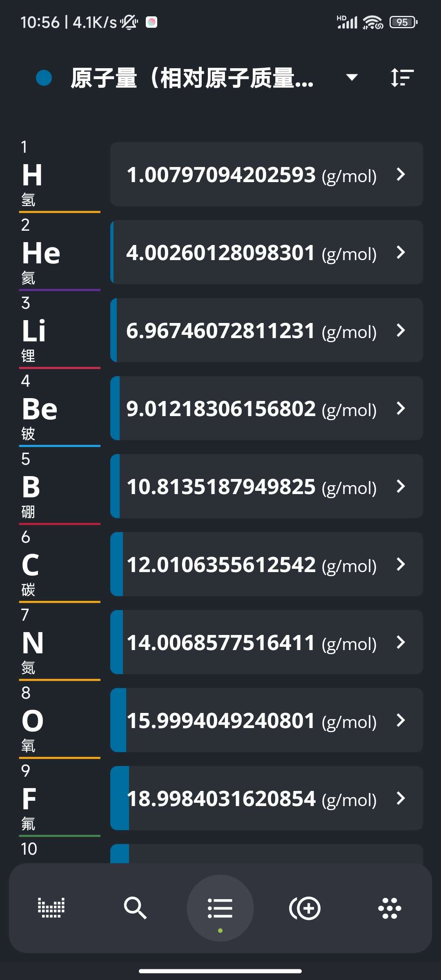Viewport: 441px width, 980px height.
Task: Open Fluorine's chevron arrow
Action: tap(401, 798)
